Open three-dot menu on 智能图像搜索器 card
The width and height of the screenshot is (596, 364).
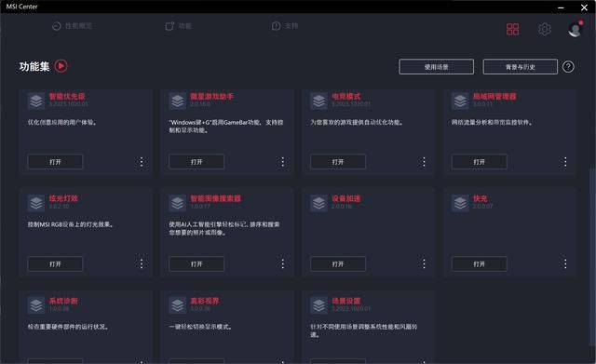click(x=283, y=263)
